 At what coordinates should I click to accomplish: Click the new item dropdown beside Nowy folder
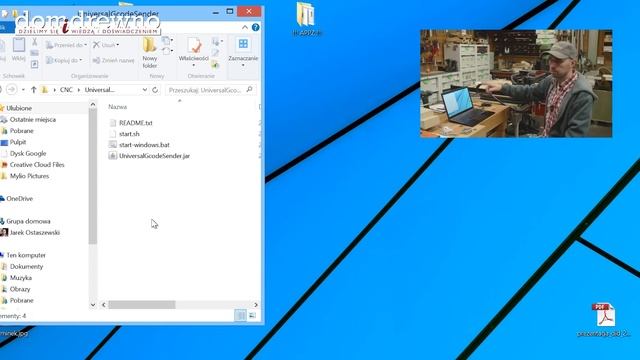tap(167, 41)
